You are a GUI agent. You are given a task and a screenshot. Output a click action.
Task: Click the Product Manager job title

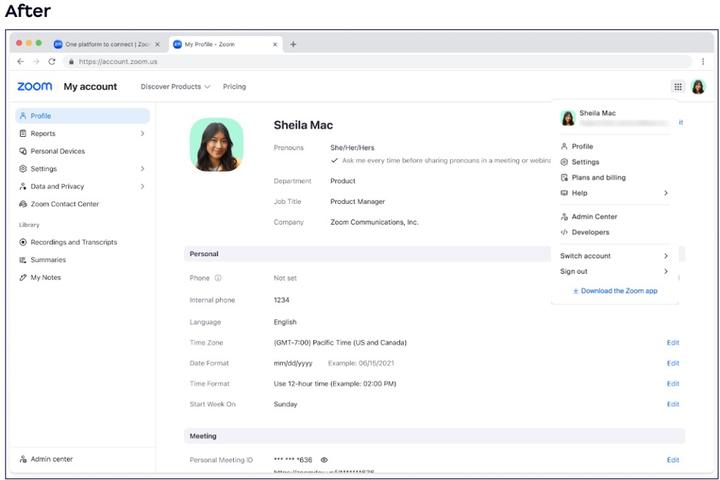tap(357, 202)
